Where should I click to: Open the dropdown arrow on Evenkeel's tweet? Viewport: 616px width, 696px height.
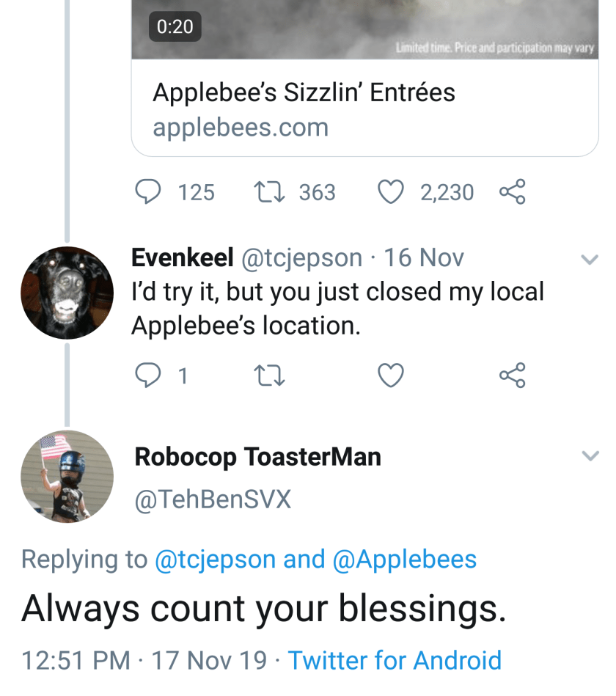pyautogui.click(x=590, y=260)
